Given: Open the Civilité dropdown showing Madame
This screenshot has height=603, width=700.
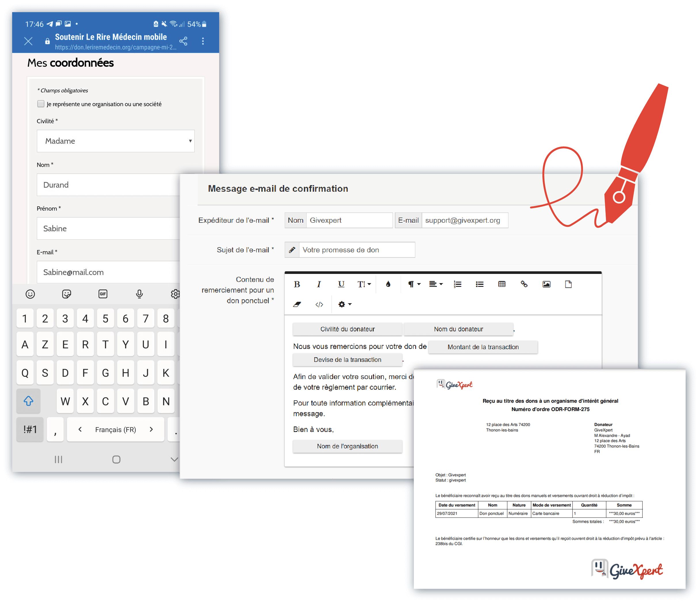Looking at the screenshot, I should 116,141.
